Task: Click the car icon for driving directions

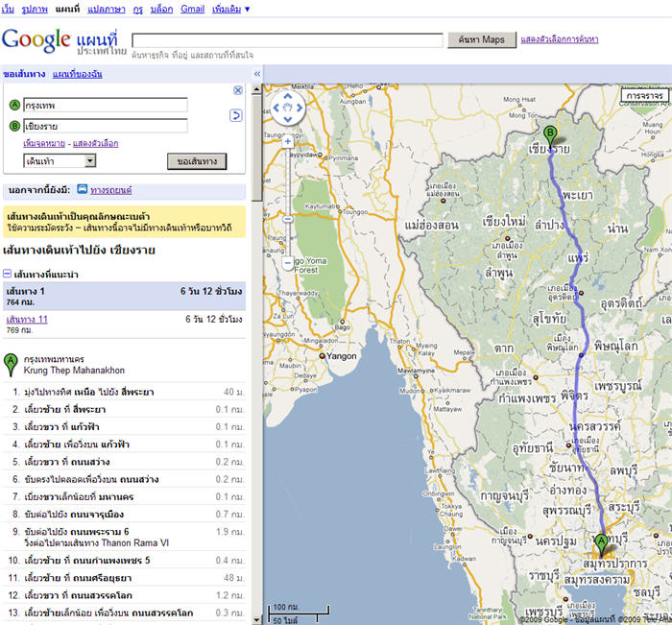Action: [x=82, y=189]
